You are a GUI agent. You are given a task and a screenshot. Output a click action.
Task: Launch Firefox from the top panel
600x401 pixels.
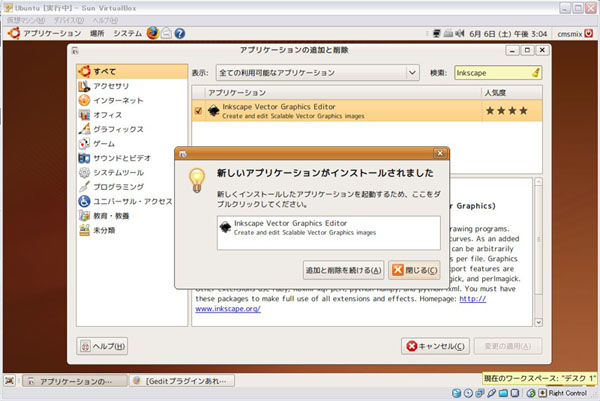(x=153, y=33)
